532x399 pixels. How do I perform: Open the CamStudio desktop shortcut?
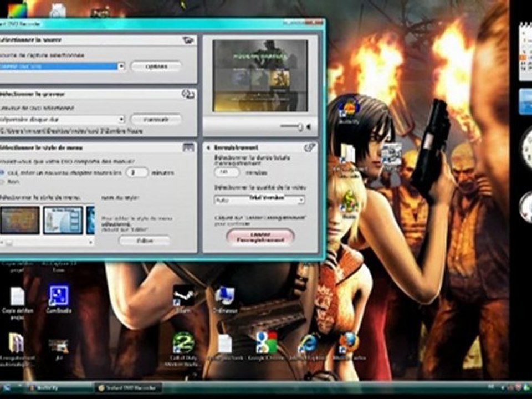59,299
